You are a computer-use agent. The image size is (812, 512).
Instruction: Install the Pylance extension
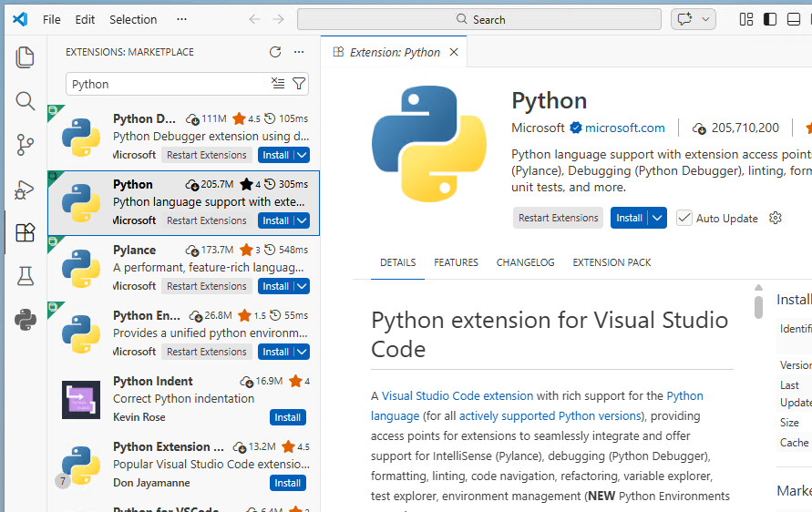click(x=275, y=286)
